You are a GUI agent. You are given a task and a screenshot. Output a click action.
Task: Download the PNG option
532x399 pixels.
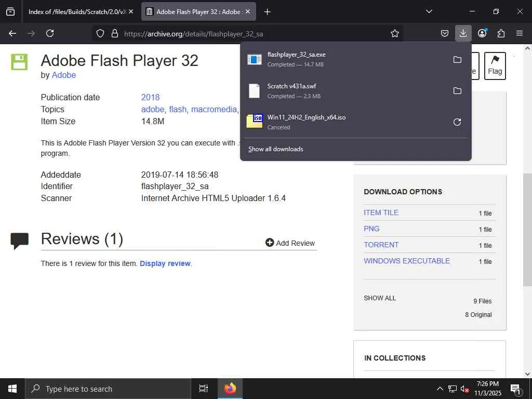pos(371,229)
